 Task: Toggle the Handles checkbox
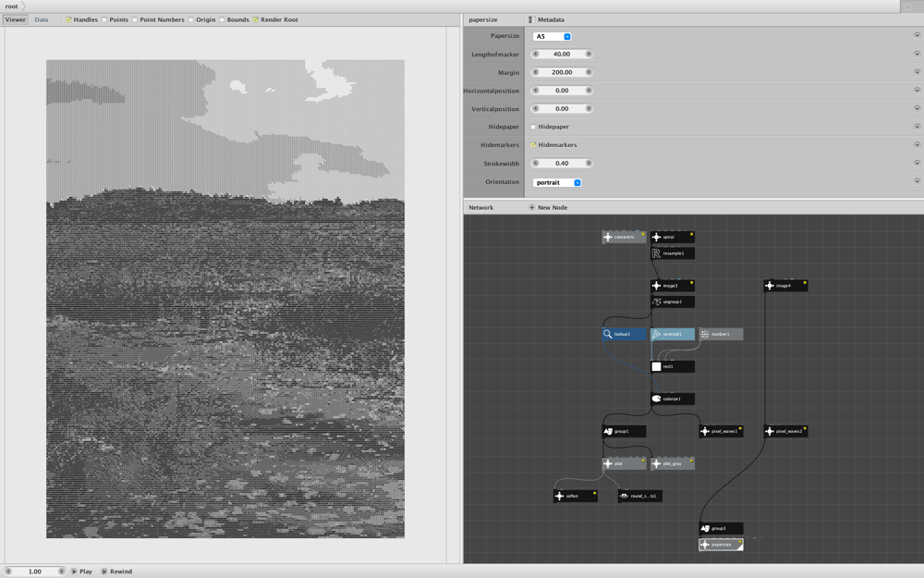click(68, 19)
